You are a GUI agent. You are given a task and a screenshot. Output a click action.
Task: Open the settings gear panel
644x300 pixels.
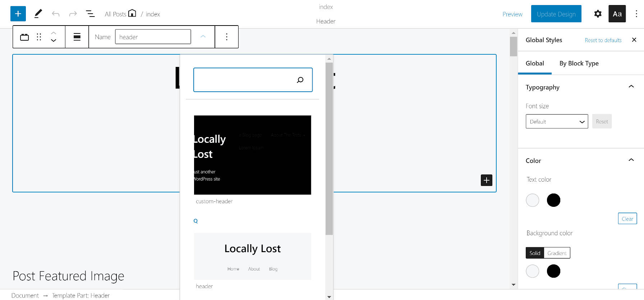[x=598, y=14]
